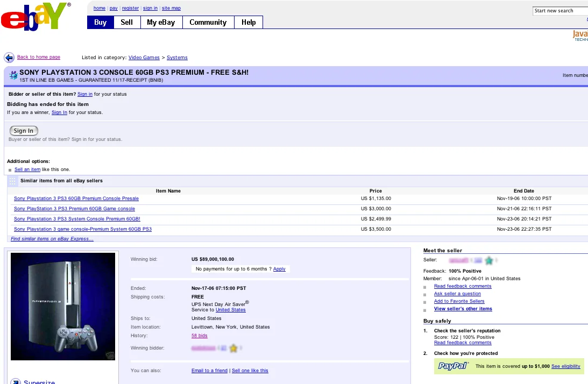588x384 pixels.
Task: Open the site map link
Action: [172, 8]
